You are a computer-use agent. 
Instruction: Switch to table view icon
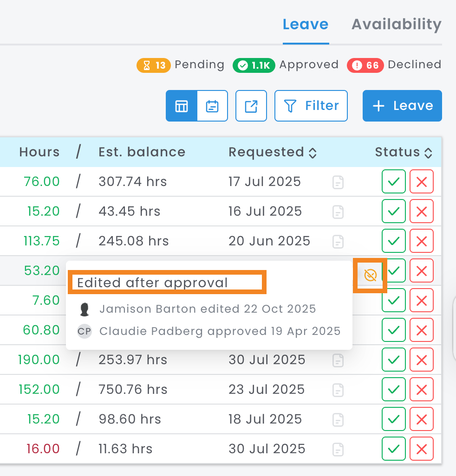coord(182,106)
